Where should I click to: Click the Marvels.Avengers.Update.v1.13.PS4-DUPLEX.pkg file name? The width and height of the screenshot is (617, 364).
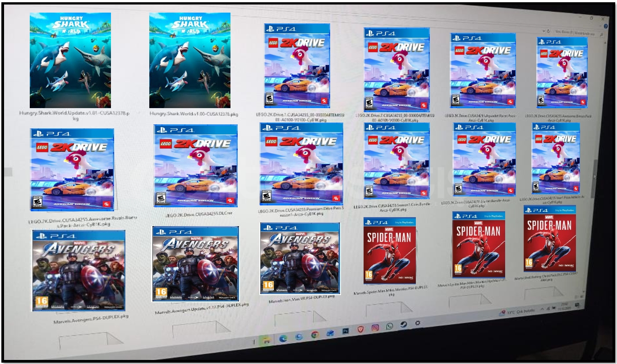pyautogui.click(x=202, y=309)
